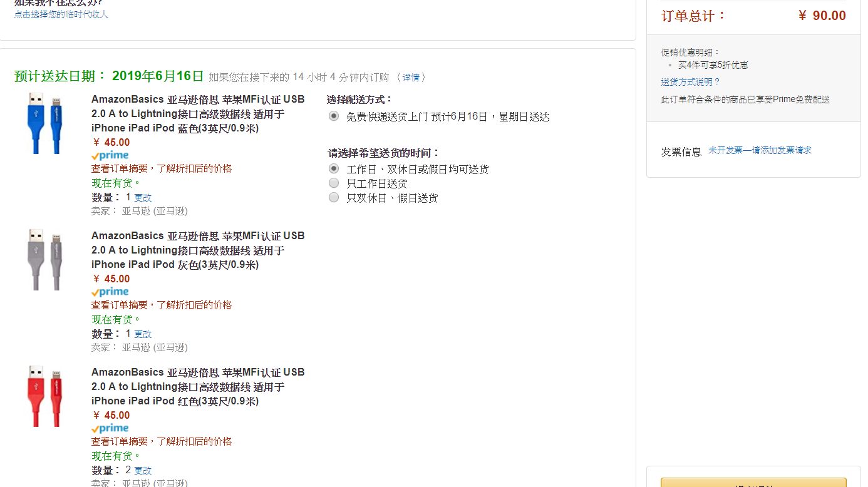Select free express delivery arriving June 16
This screenshot has height=487, width=868.
point(334,116)
